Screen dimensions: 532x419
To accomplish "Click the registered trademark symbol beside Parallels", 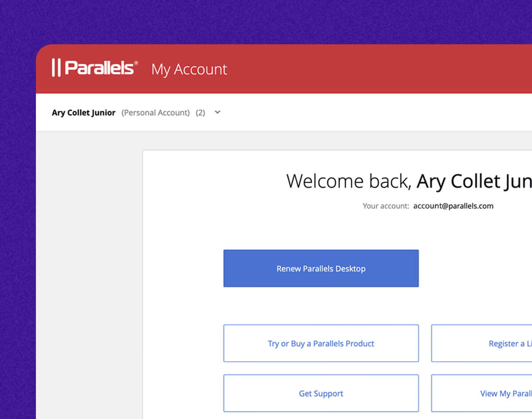I will click(136, 63).
